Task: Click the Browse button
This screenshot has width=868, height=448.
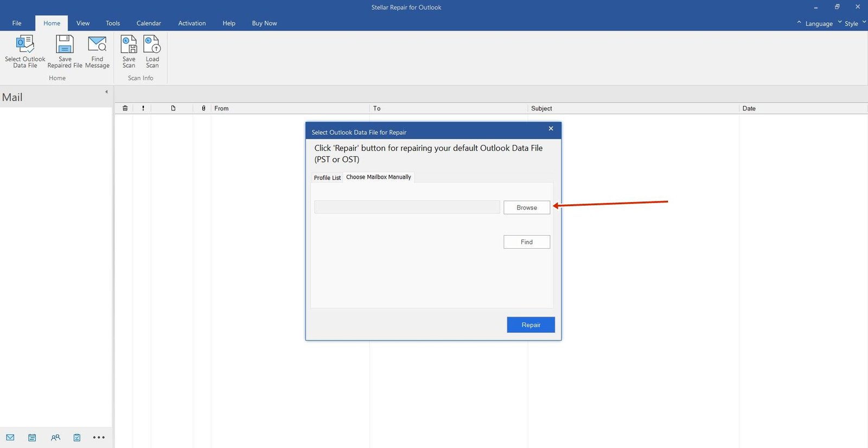Action: pyautogui.click(x=526, y=207)
